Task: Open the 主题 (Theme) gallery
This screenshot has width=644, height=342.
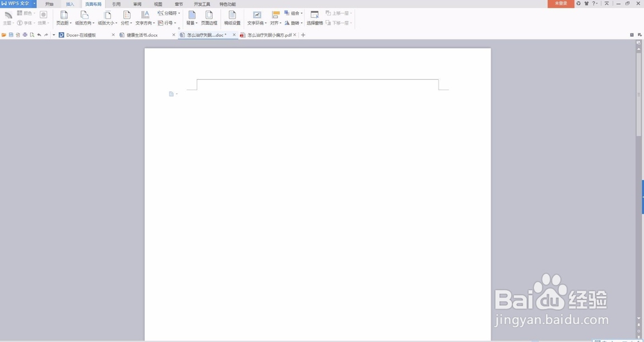Action: tap(8, 18)
